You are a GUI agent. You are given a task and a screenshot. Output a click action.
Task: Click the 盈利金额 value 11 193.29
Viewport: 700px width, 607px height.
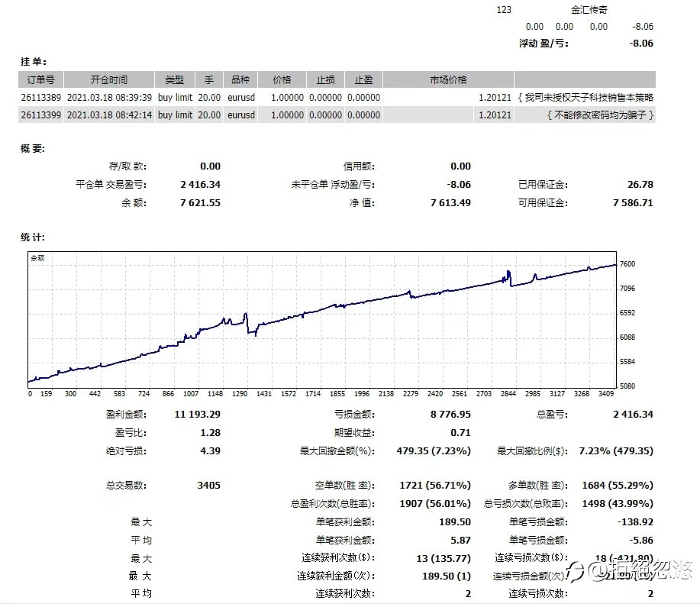tap(197, 414)
